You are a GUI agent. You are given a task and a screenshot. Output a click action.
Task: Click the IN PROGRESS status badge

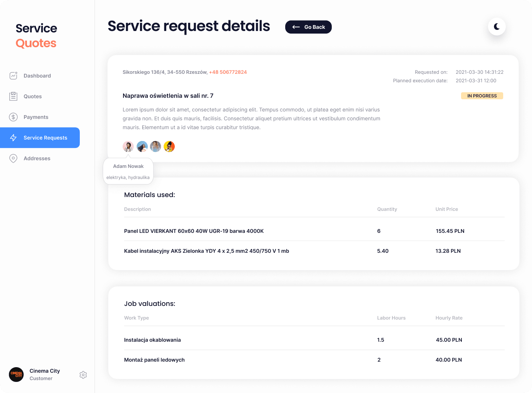(x=482, y=96)
